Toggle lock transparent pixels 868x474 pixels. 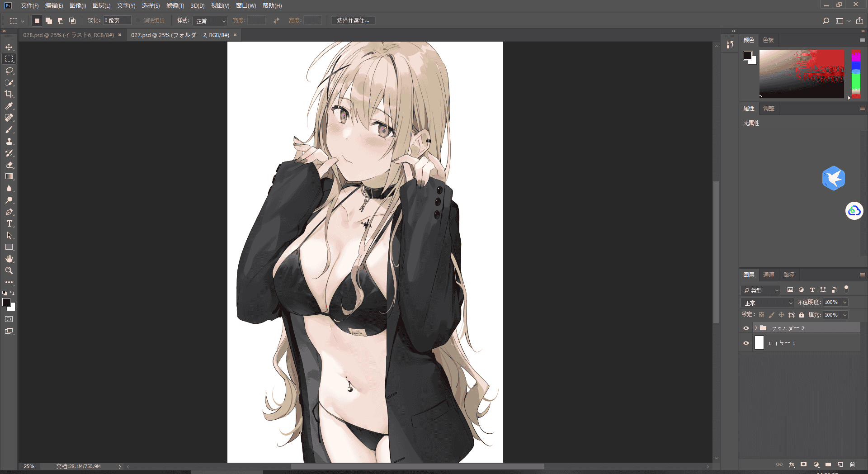[x=762, y=315]
